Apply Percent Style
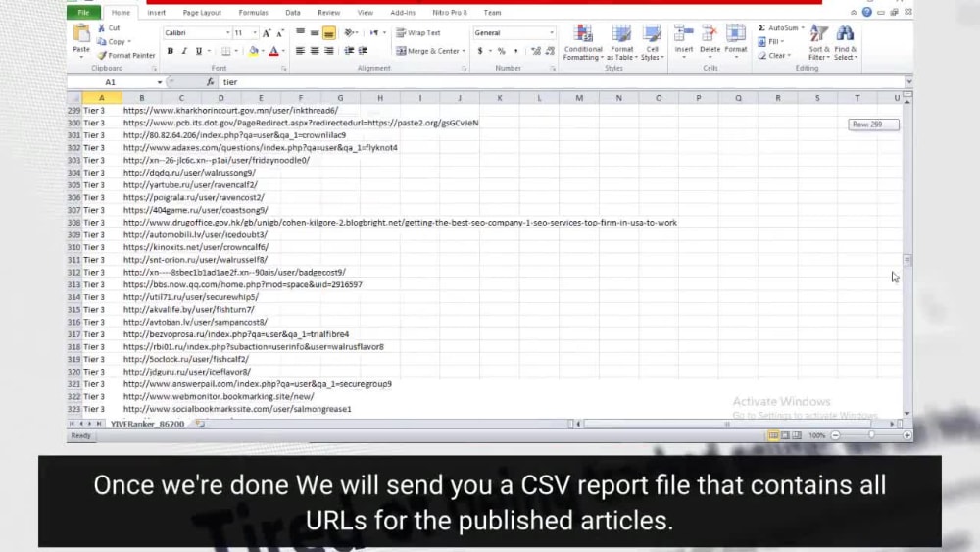This screenshot has width=980, height=552. (501, 51)
